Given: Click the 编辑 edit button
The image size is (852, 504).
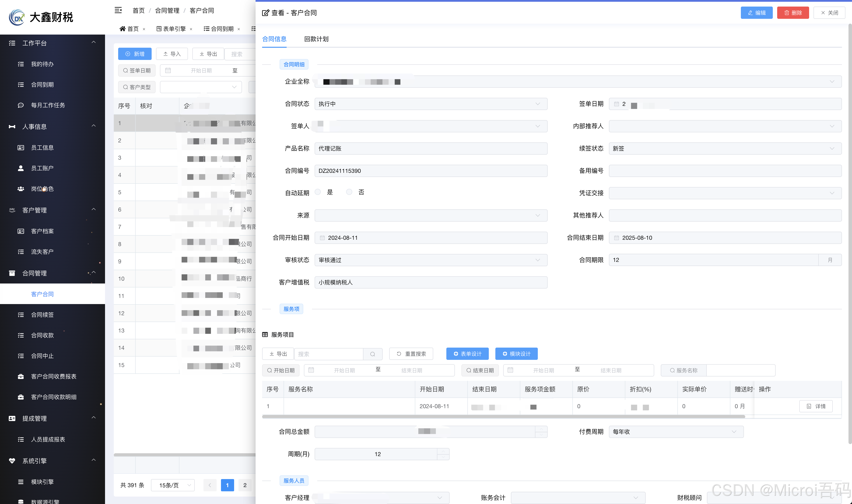Looking at the screenshot, I should pyautogui.click(x=757, y=12).
